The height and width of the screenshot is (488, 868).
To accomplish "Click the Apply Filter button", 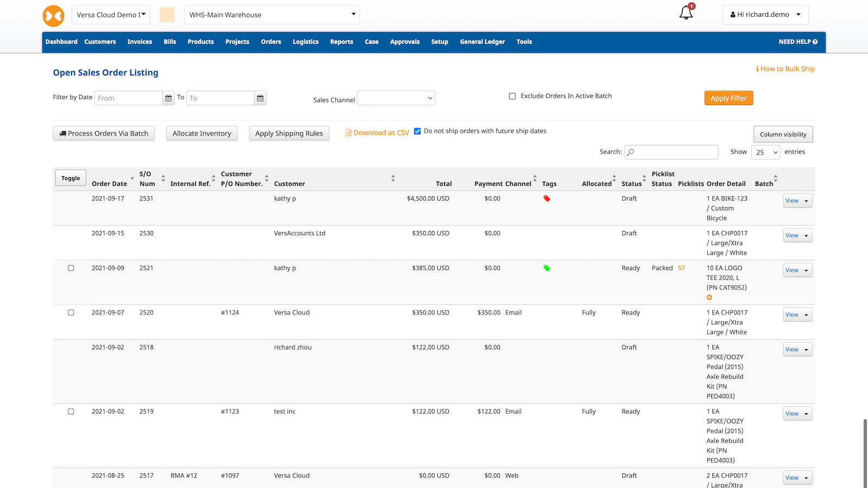I will [729, 98].
